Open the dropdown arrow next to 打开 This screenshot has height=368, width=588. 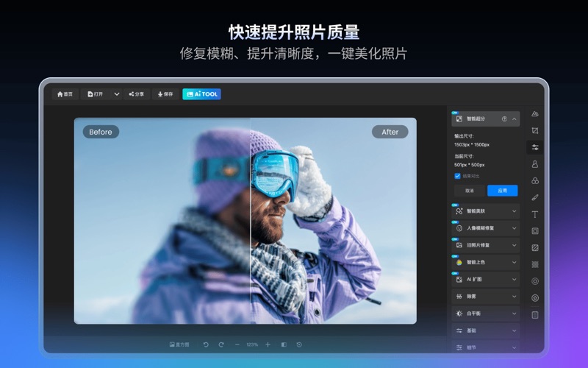116,94
